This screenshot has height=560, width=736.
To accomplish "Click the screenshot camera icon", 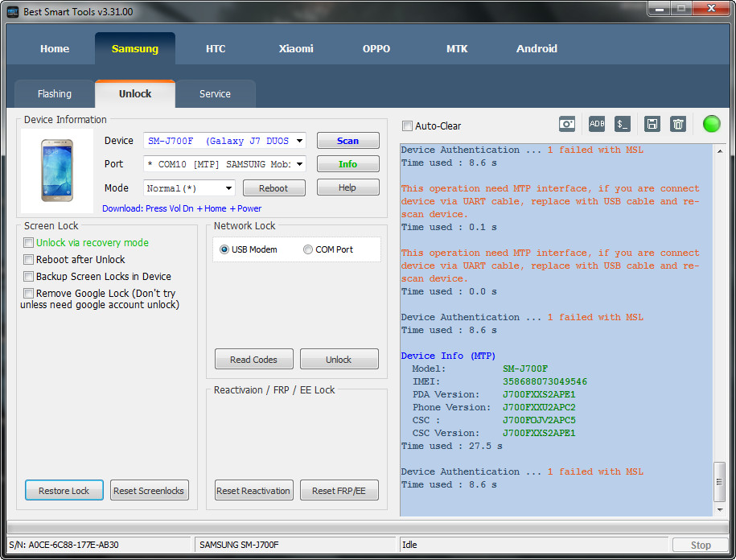I will click(x=568, y=124).
